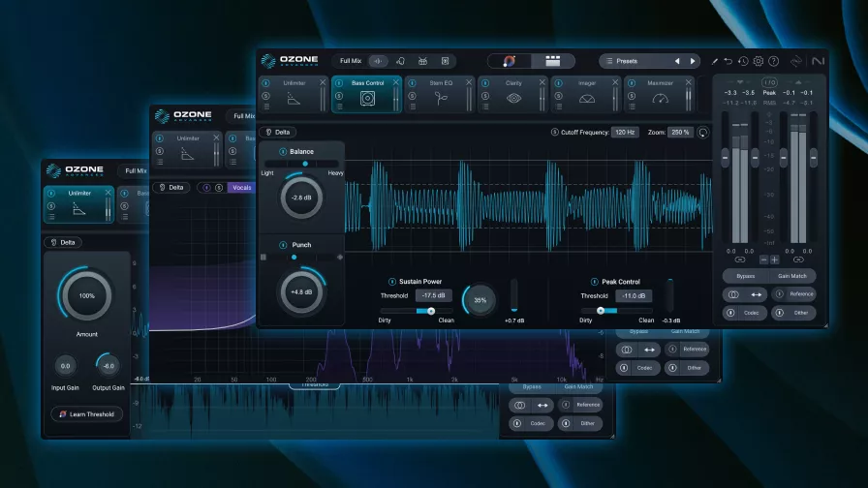The image size is (868, 488).
Task: Adjust the Sustain Power Dirty-Clean slider
Action: (x=431, y=311)
